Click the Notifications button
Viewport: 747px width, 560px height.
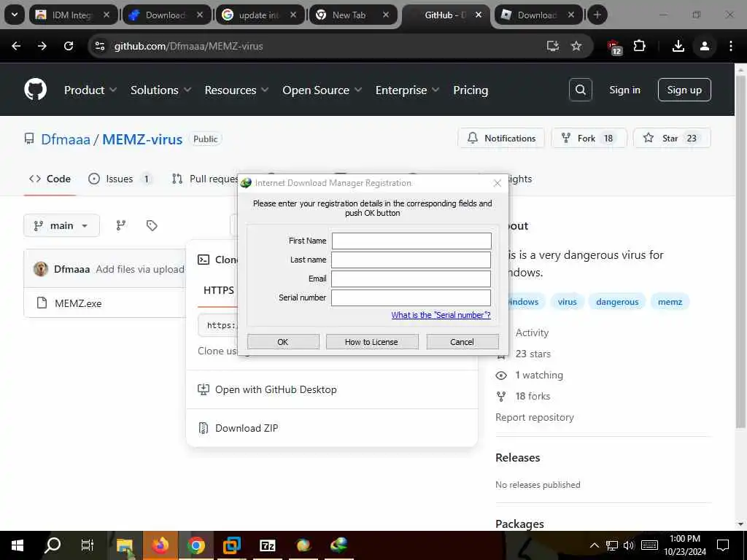(x=501, y=138)
